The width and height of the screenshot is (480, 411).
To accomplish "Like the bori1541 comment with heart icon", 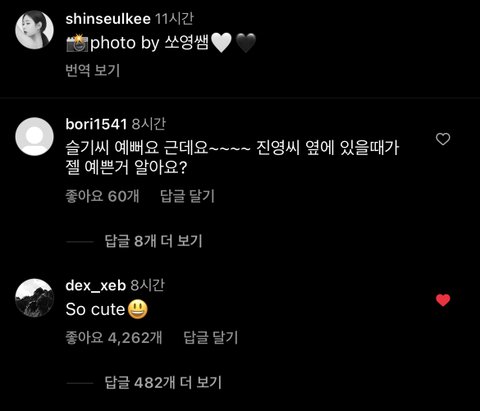I will pos(443,139).
